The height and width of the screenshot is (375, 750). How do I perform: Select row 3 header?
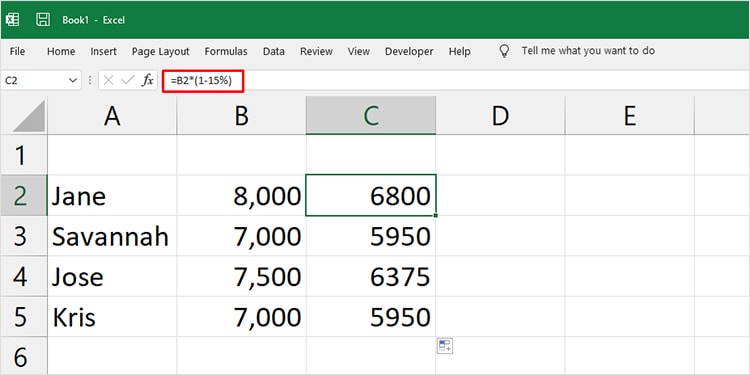[x=24, y=236]
